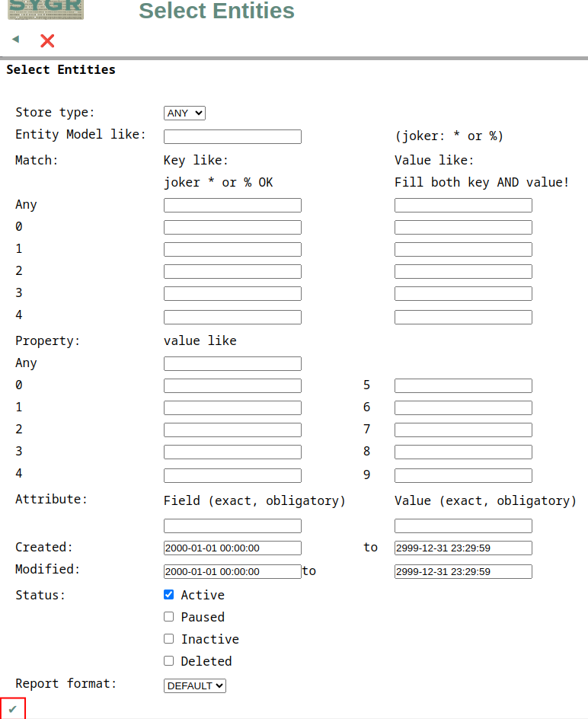Select the Created start date field
Screen dimensions: 588x719
tap(232, 548)
